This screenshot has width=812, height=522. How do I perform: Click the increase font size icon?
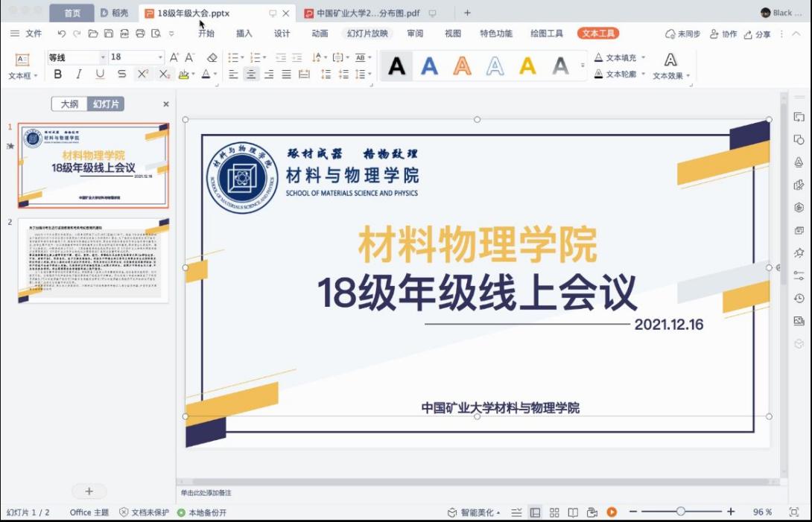pos(174,57)
